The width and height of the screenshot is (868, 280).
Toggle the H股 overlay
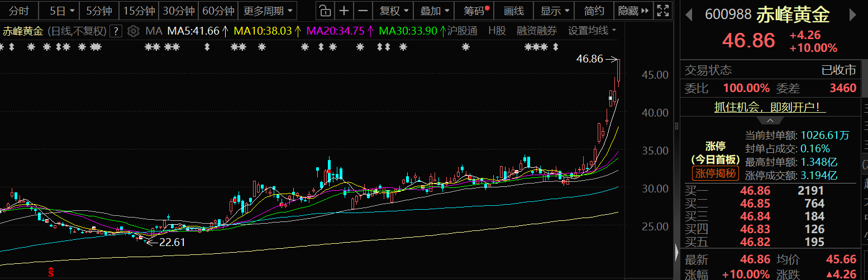coord(497,31)
